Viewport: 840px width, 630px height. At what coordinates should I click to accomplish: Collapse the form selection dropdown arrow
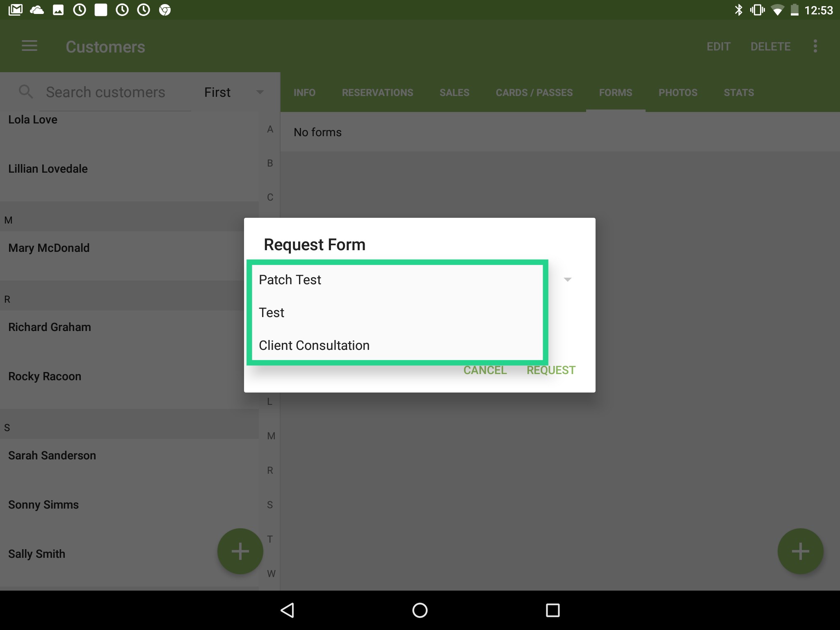click(568, 280)
